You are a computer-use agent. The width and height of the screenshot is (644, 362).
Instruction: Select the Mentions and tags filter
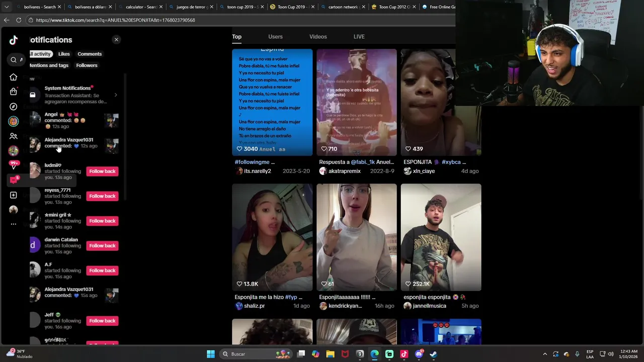(49, 65)
